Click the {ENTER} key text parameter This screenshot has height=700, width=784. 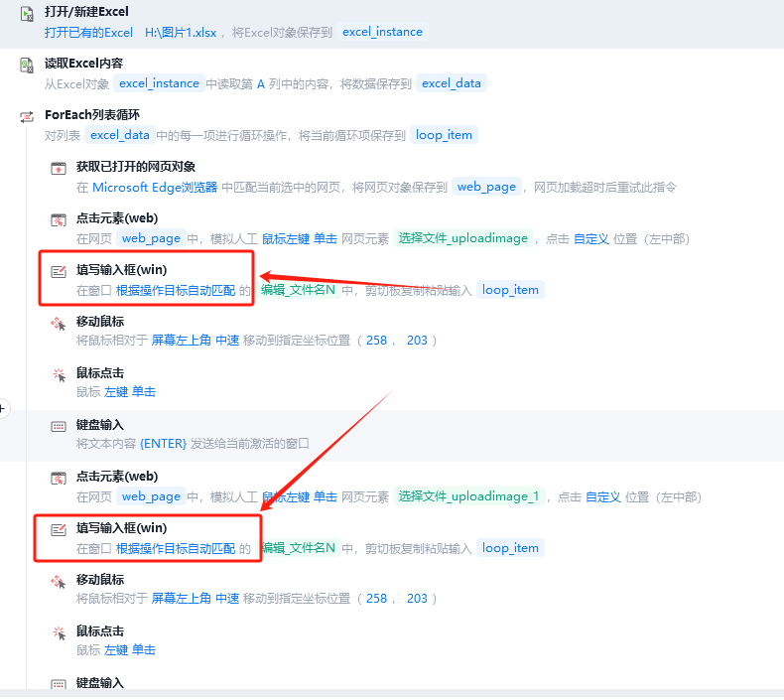click(163, 444)
